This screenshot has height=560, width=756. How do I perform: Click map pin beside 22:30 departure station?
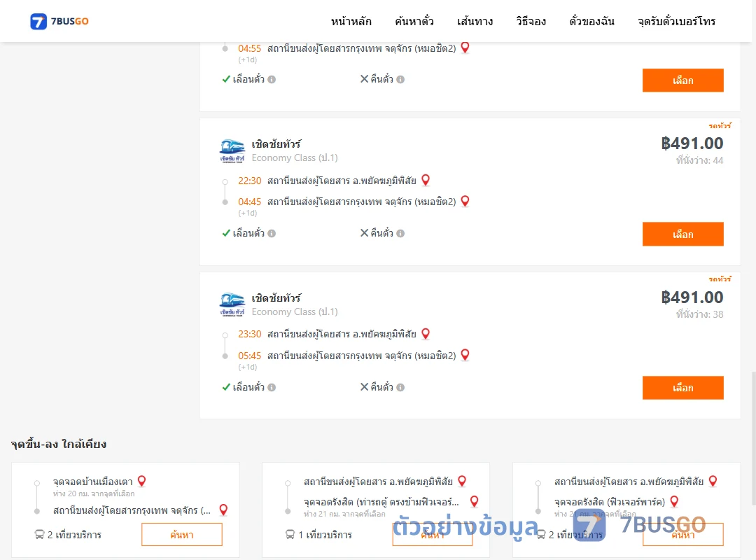[x=426, y=180]
